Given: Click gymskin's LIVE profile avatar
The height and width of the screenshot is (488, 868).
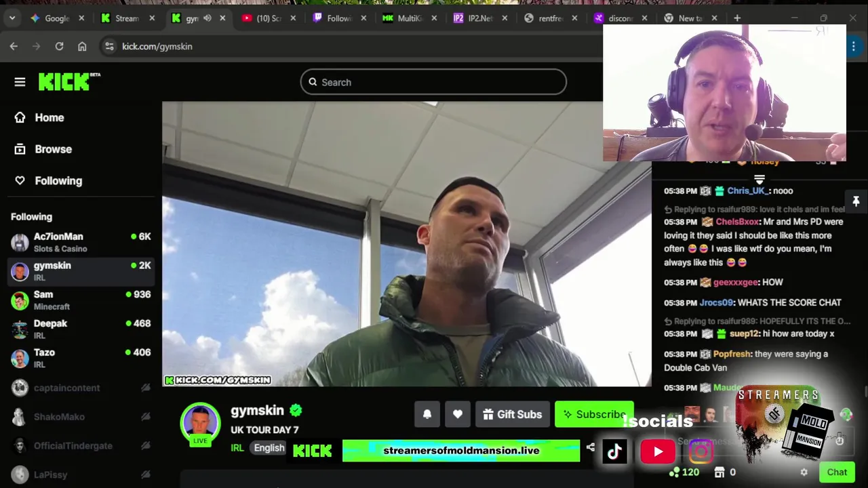Looking at the screenshot, I should [200, 424].
